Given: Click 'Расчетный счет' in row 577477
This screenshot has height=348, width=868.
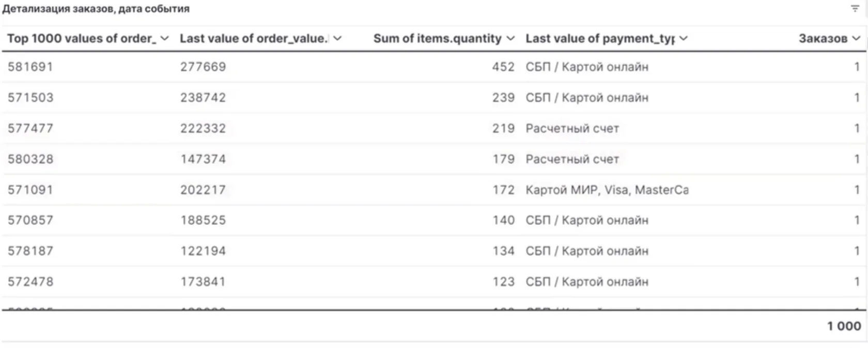Looking at the screenshot, I should click(572, 128).
